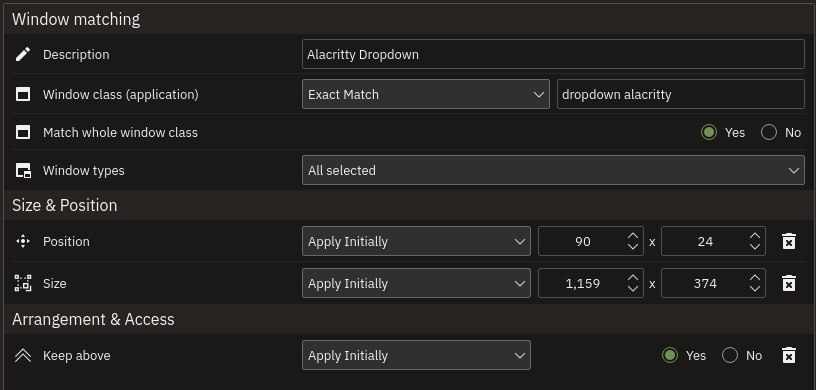Click the pencil icon beside Description
Screen dimensions: 816x390
click(x=23, y=54)
